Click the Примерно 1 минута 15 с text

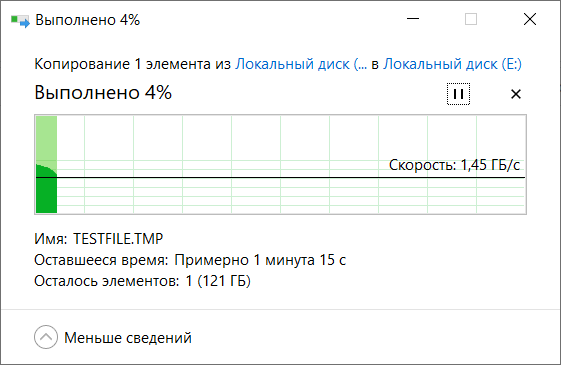(x=260, y=260)
